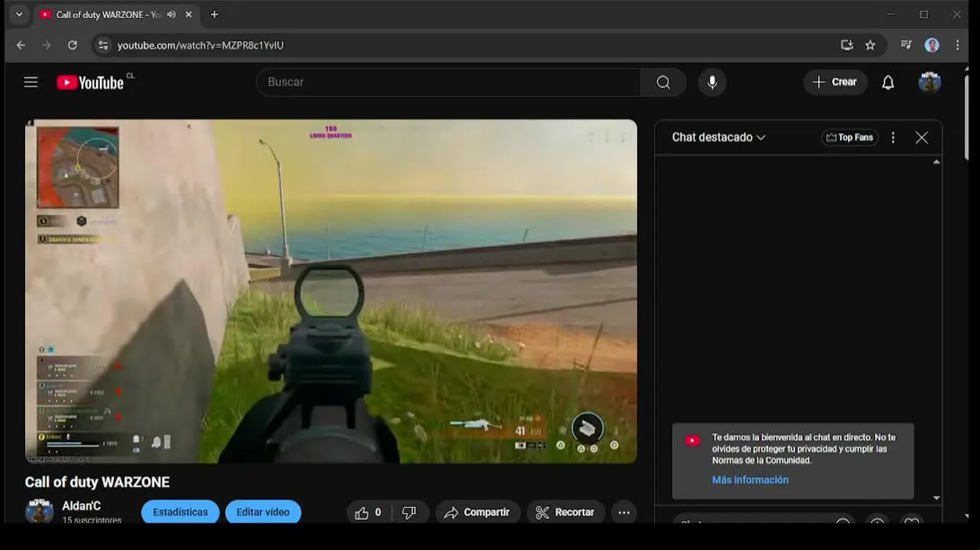
Task: Expand the Chat destacado dropdown
Action: pos(718,137)
